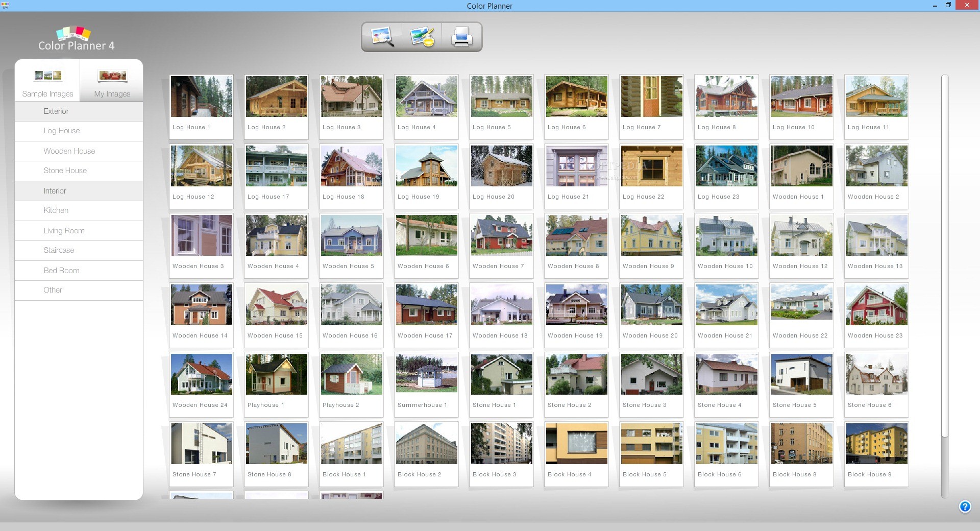The width and height of the screenshot is (980, 531).
Task: Open the paint image tool
Action: click(x=422, y=37)
